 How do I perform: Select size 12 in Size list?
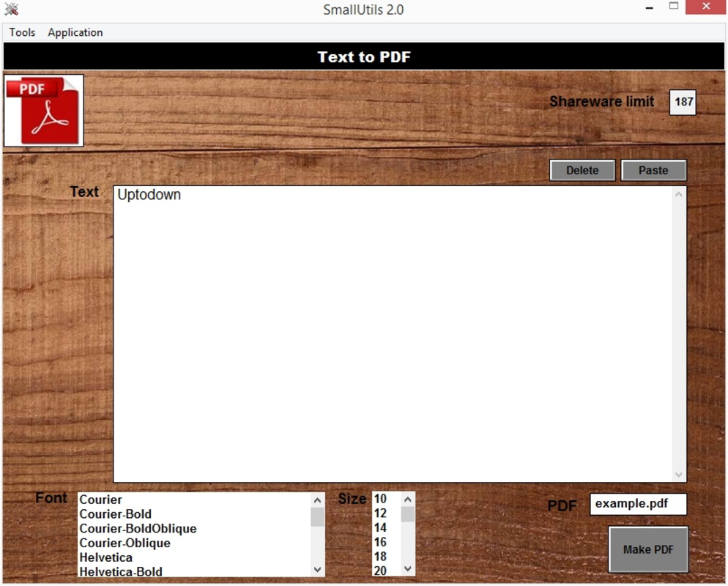(x=386, y=513)
